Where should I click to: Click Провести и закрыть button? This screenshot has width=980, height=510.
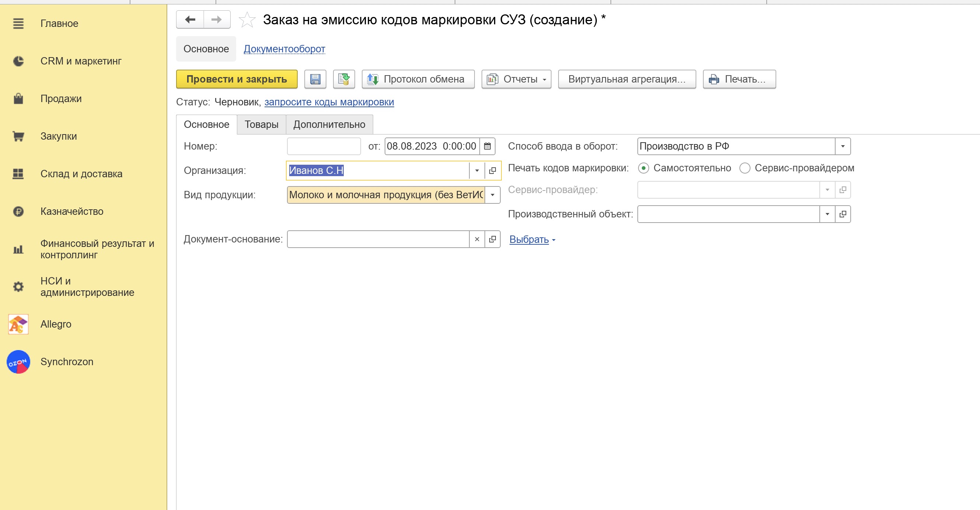tap(237, 79)
